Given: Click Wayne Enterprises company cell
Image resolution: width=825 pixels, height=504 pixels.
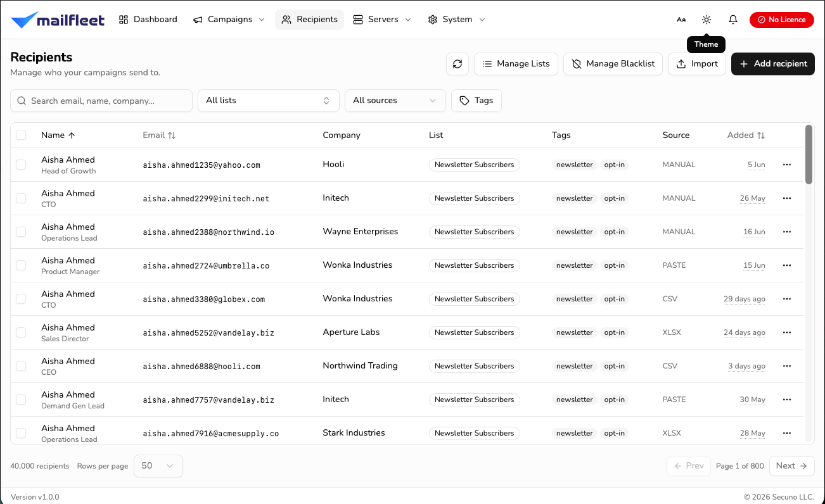Looking at the screenshot, I should (x=361, y=231).
